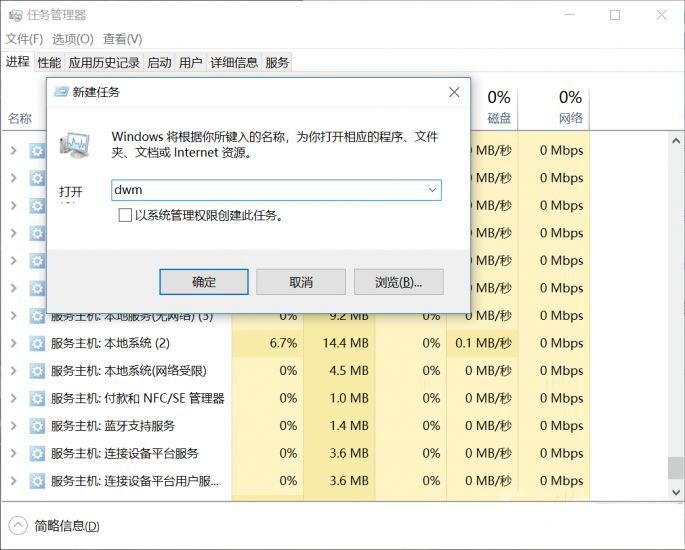Click the 浏览(B)... button
Image resolution: width=685 pixels, height=550 pixels.
tap(398, 282)
